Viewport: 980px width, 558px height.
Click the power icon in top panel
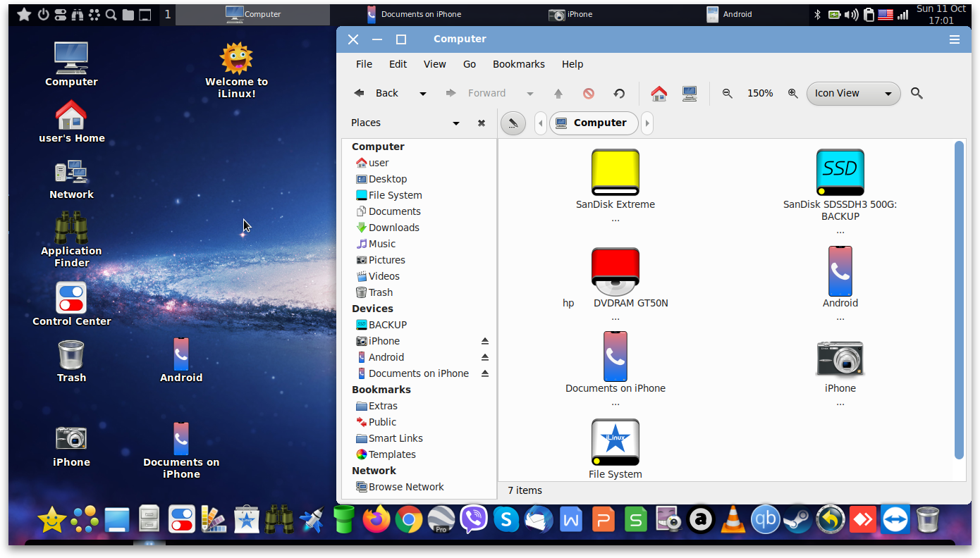(x=43, y=14)
